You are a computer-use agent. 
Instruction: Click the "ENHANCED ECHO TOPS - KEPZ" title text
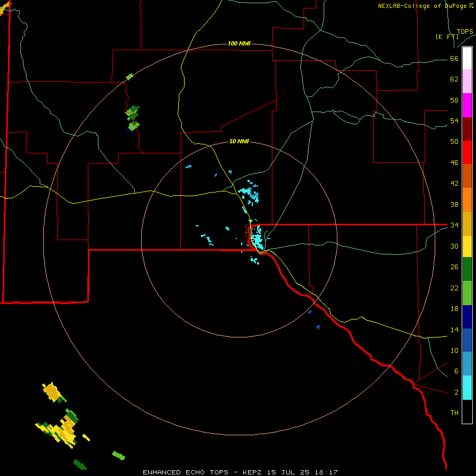[202, 472]
